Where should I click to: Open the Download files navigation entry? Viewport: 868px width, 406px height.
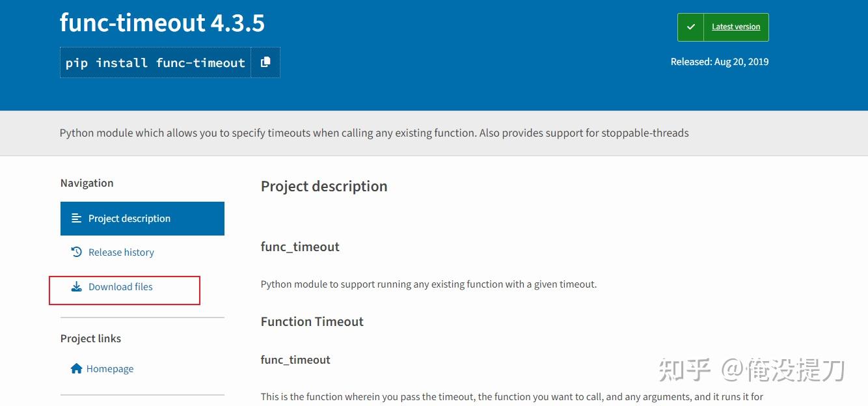(121, 286)
